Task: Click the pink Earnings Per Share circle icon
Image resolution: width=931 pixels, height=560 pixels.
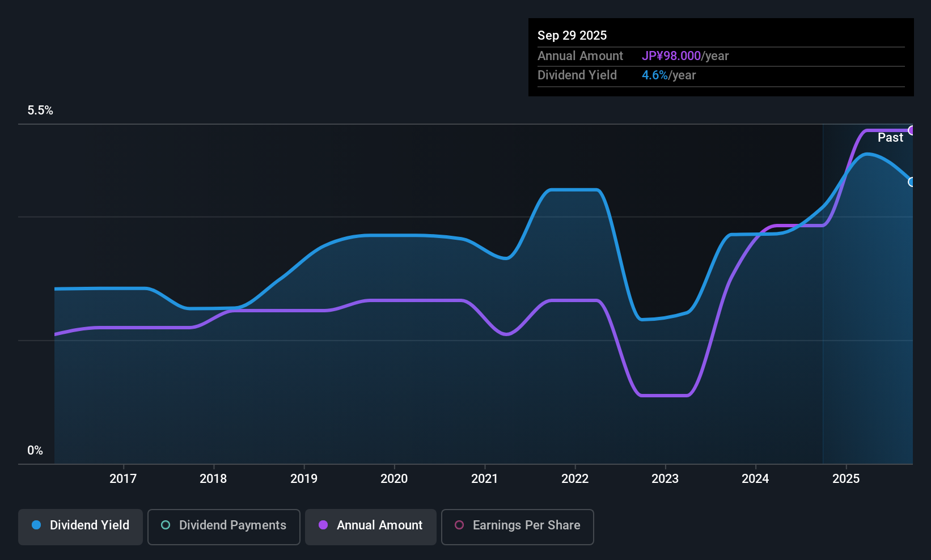Action: [459, 527]
